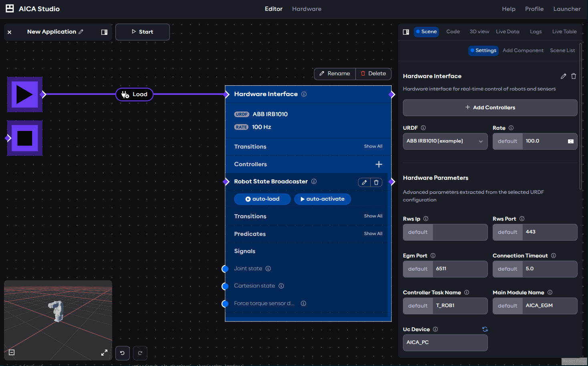Click the pencil icon on Robot State Broadcaster
Image resolution: width=588 pixels, height=366 pixels.
tap(364, 182)
